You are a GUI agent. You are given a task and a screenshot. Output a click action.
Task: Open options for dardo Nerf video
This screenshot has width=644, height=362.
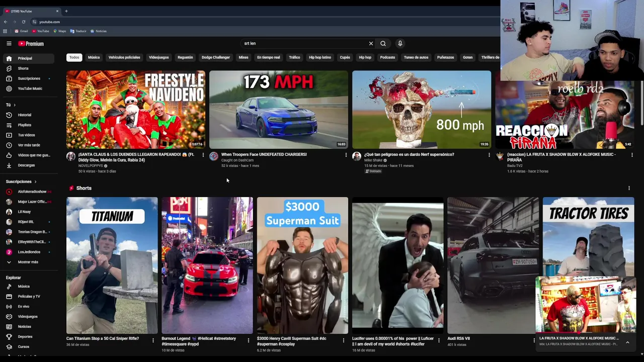tap(489, 155)
